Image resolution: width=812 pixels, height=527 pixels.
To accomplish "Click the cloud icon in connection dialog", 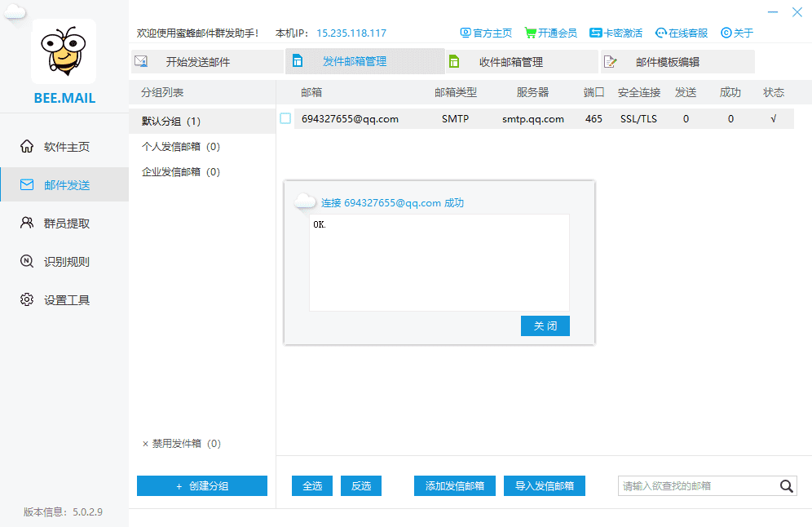I will tap(305, 202).
